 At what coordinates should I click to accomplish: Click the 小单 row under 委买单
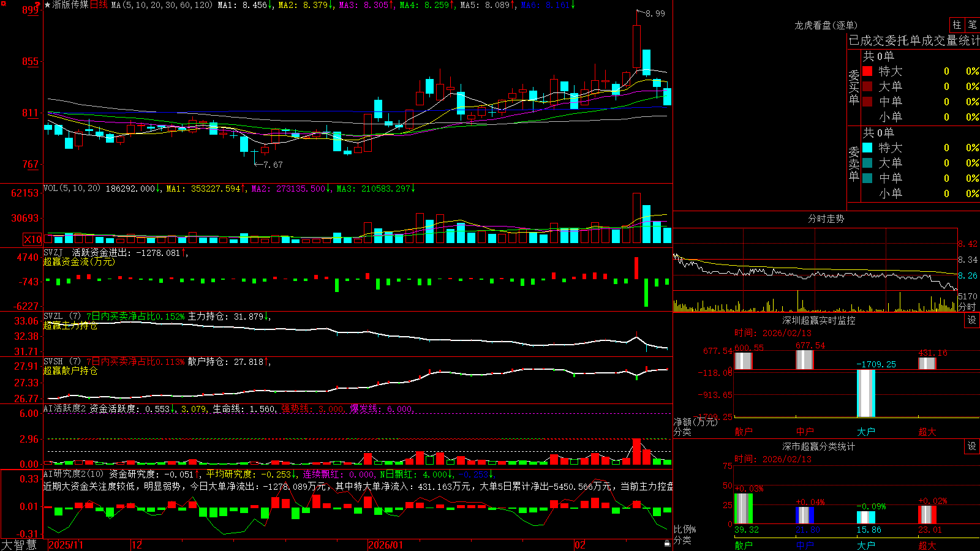pyautogui.click(x=921, y=117)
